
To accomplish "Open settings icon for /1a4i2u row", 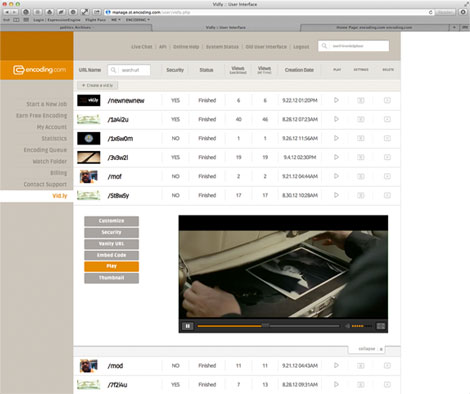I will (x=361, y=119).
